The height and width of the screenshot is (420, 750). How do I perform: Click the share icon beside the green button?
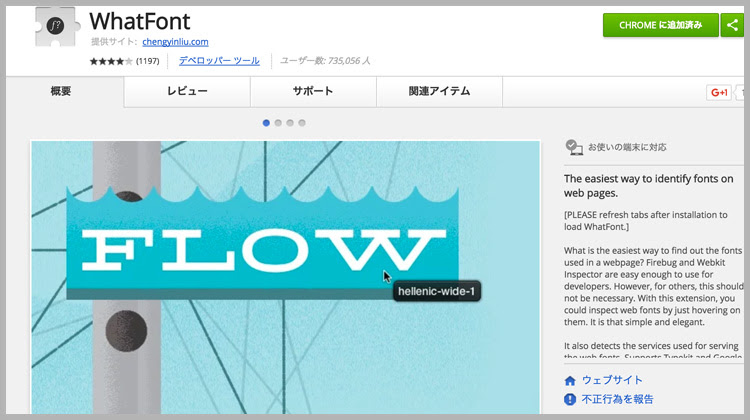click(731, 24)
